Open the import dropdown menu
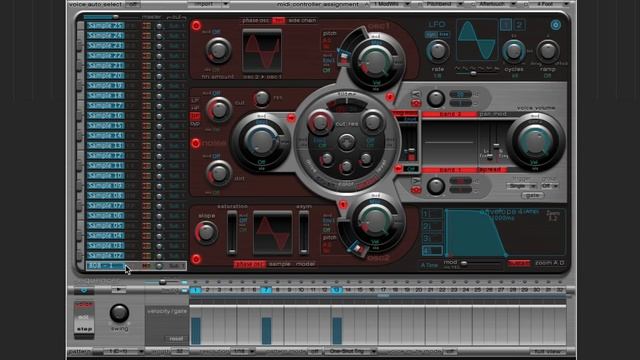This screenshot has height=360, width=640. click(208, 4)
